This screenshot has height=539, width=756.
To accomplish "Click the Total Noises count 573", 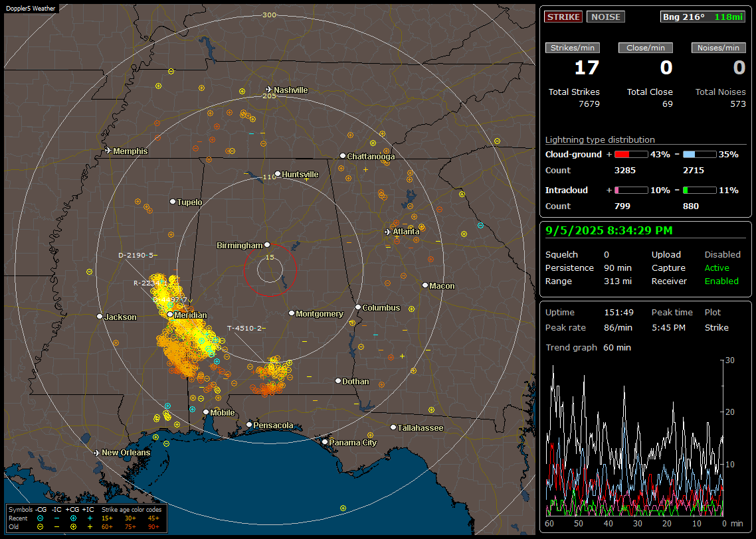I will coord(737,104).
